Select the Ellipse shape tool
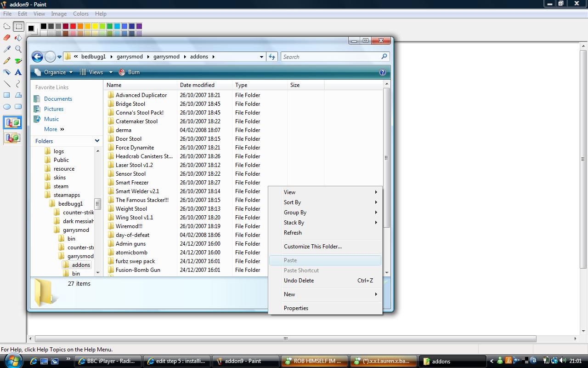 [7, 107]
